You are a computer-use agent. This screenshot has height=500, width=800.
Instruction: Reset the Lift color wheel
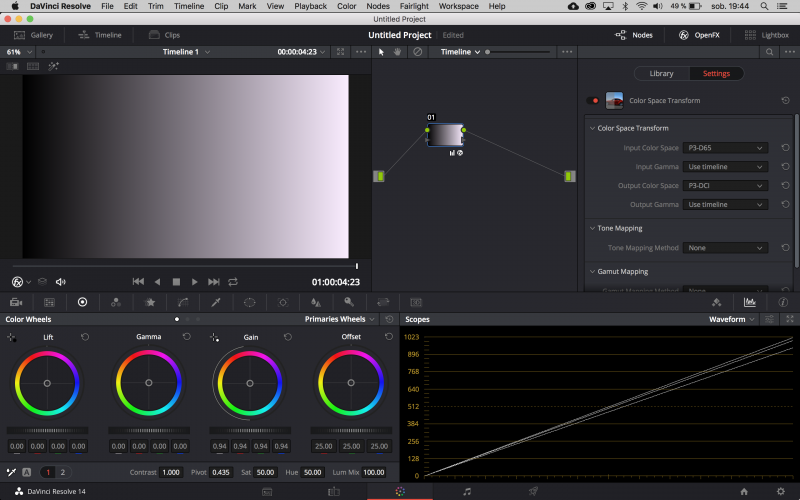85,337
